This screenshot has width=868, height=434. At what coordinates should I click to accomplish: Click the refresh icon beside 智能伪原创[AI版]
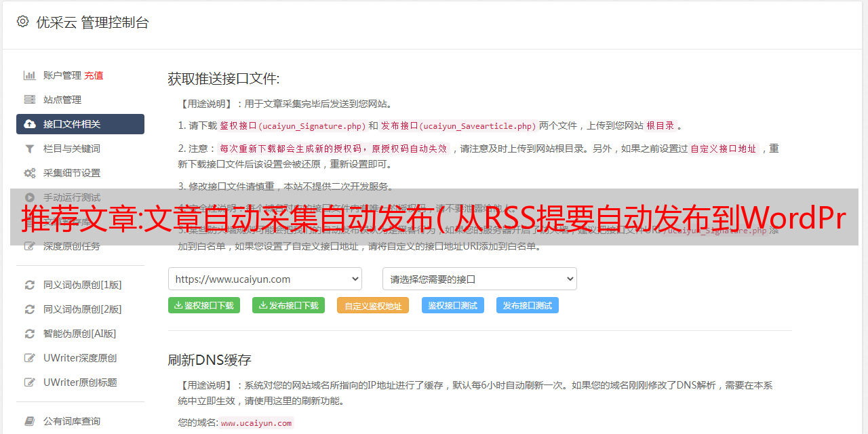point(30,334)
